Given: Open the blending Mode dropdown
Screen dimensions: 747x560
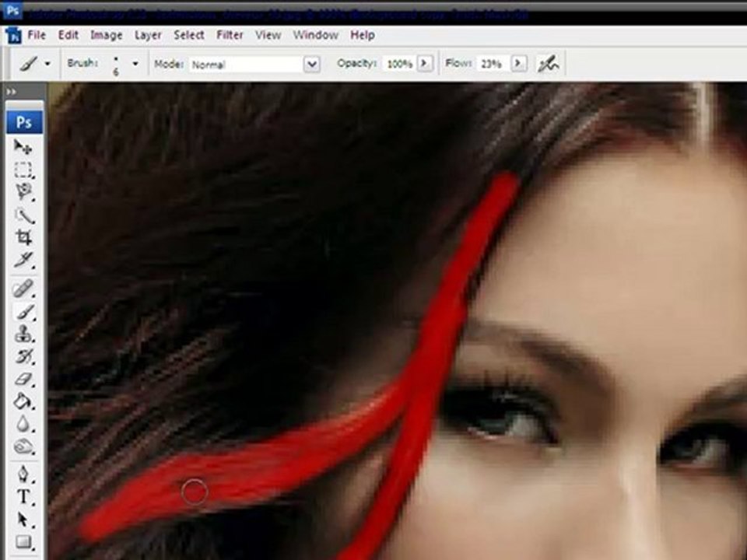Looking at the screenshot, I should pos(311,64).
